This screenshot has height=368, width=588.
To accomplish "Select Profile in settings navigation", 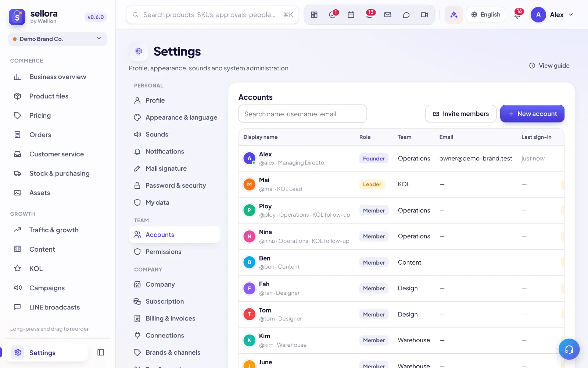I will pyautogui.click(x=175, y=100).
